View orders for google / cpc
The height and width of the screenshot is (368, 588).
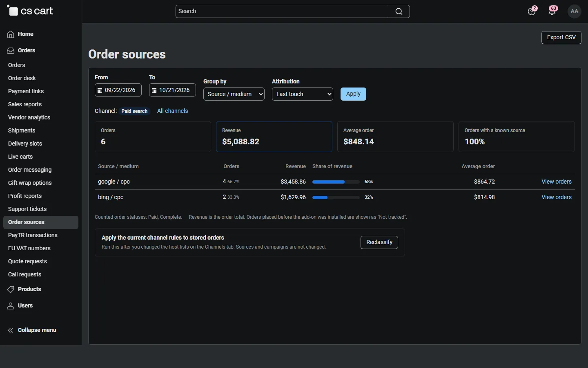click(x=557, y=182)
